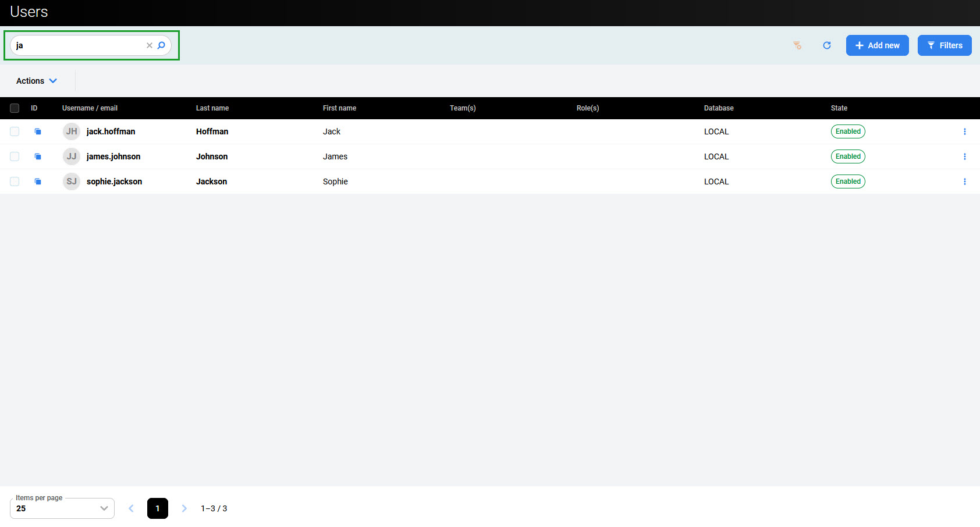Screen dimensions: 980x527
Task: Open row menu for jack.hoffman
Action: coord(964,131)
